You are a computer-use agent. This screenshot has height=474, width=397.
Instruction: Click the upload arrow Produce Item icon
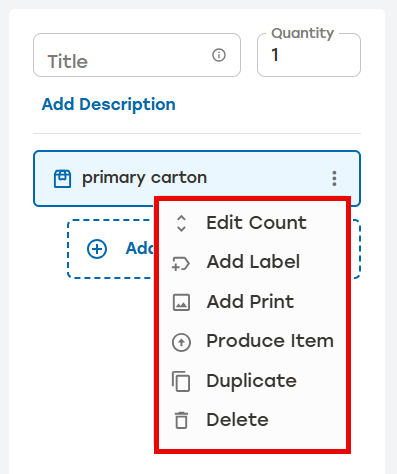pyautogui.click(x=181, y=342)
